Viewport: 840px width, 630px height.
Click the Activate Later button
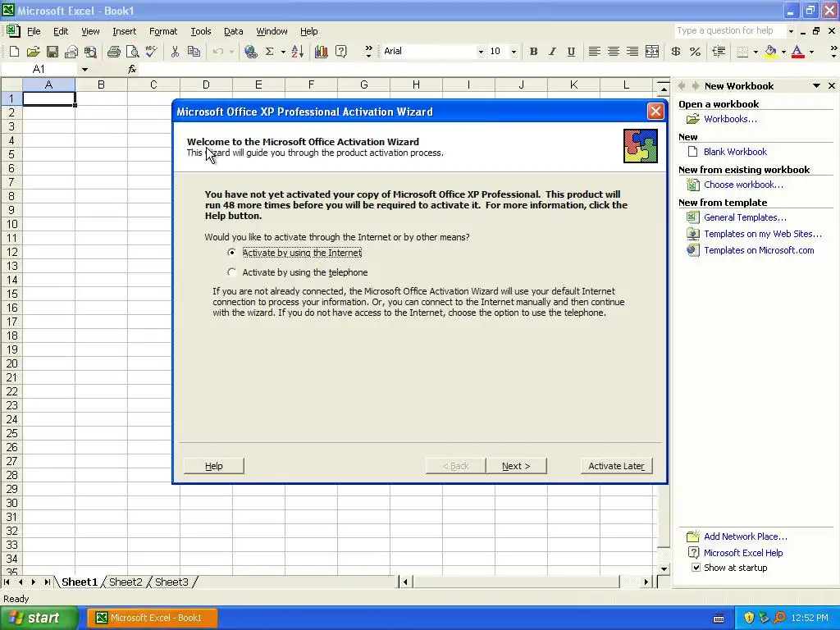[616, 466]
